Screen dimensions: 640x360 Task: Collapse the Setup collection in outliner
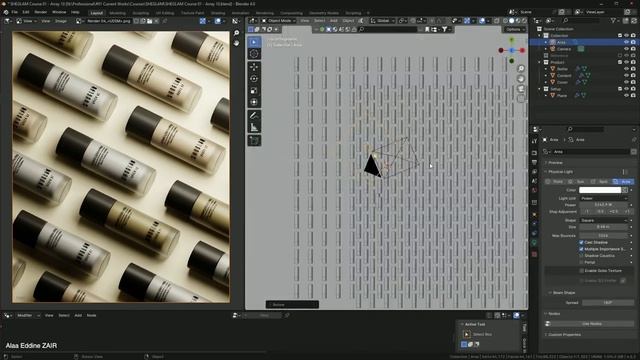(540, 89)
